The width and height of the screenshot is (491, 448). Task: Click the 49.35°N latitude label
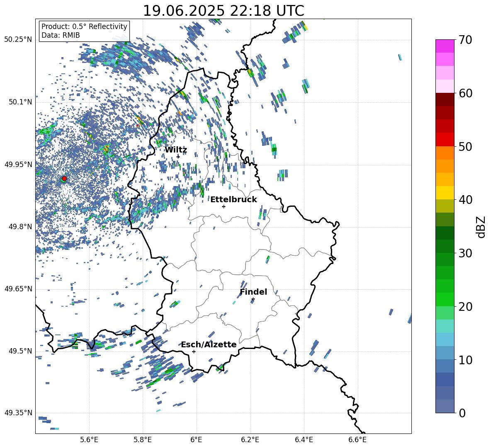click(18, 413)
